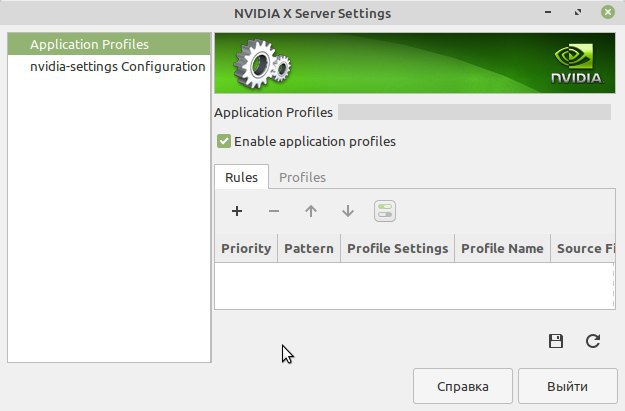
Task: Sort rules by Priority column header
Action: 246,248
